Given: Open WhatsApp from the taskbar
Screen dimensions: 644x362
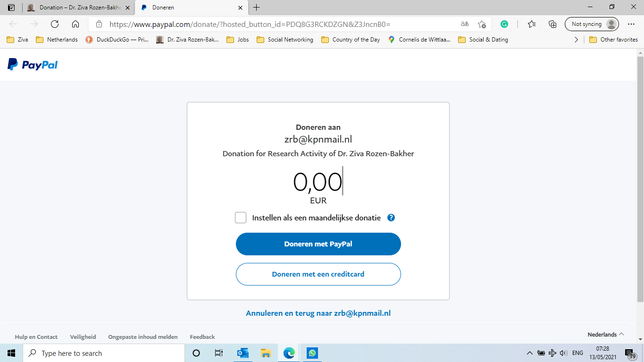Looking at the screenshot, I should (312, 353).
